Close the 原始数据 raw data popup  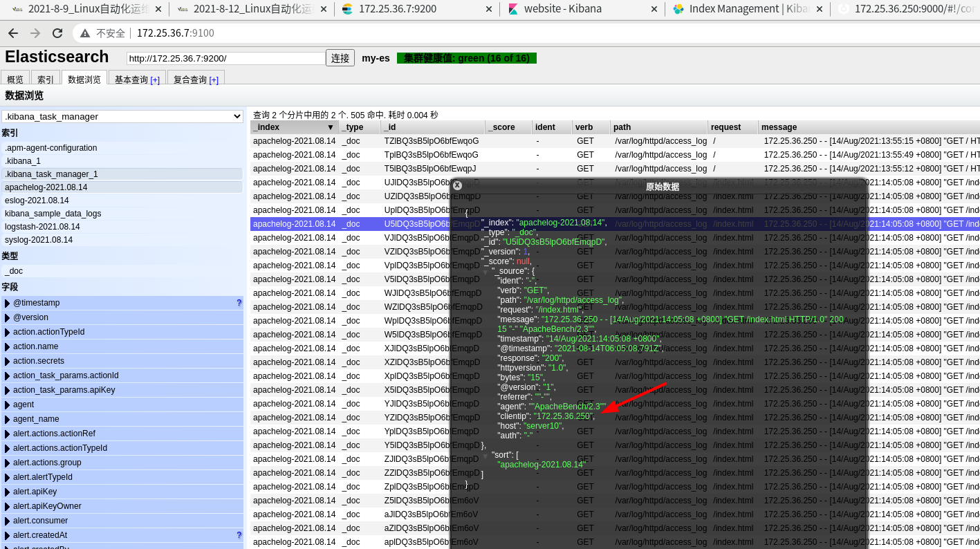457,185
